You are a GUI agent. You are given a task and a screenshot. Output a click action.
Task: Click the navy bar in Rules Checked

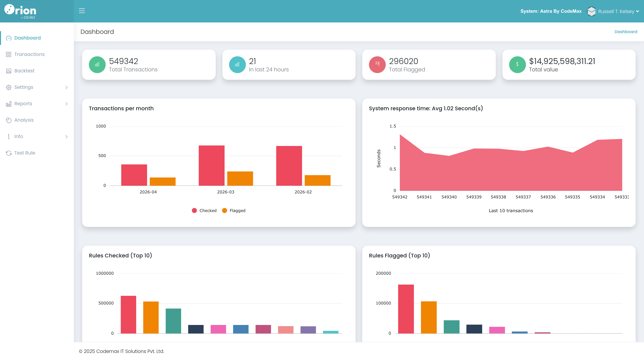[x=196, y=329]
